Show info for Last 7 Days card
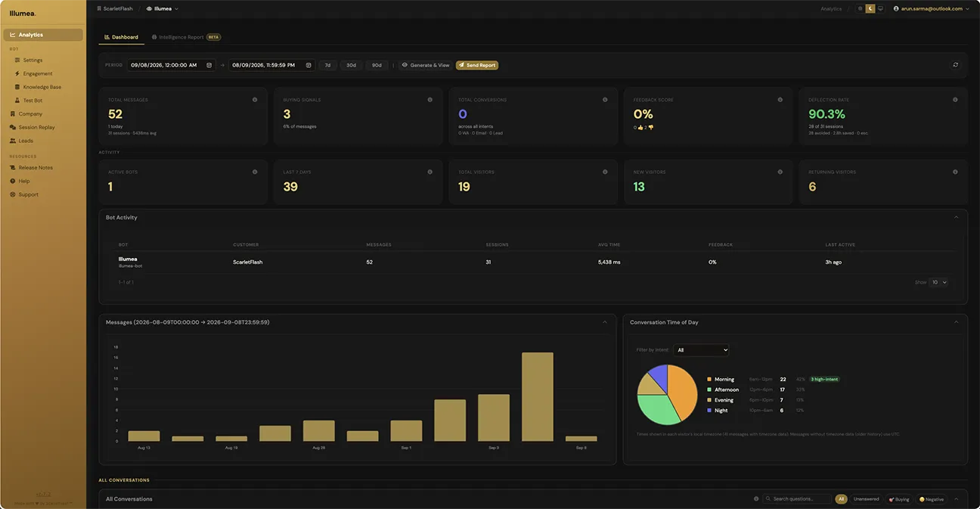The image size is (980, 509). pos(430,172)
